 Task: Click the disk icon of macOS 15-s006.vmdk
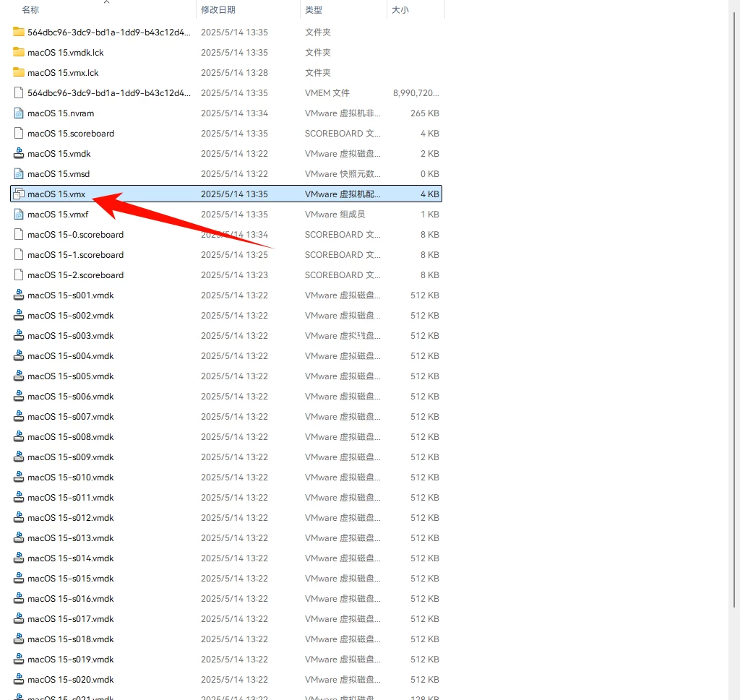tap(18, 397)
